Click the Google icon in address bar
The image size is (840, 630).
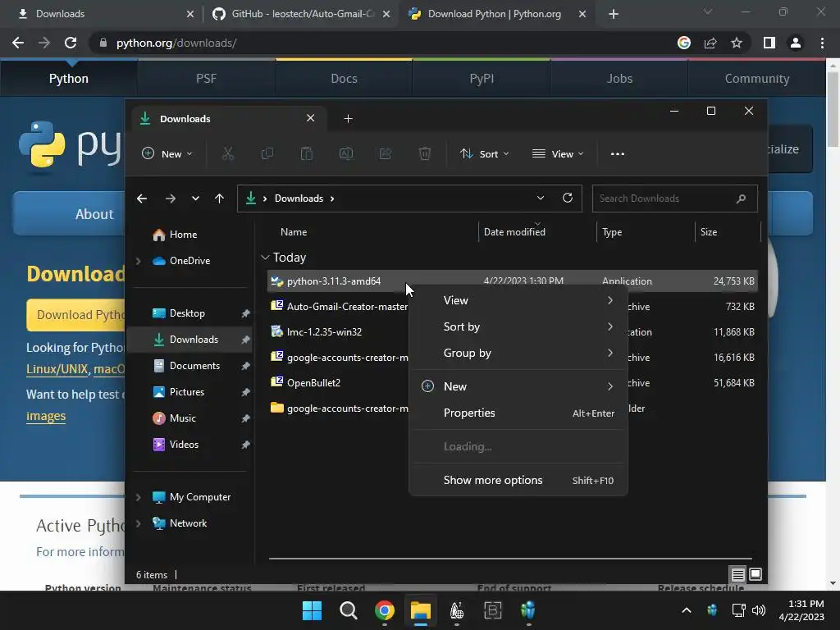[x=684, y=43]
